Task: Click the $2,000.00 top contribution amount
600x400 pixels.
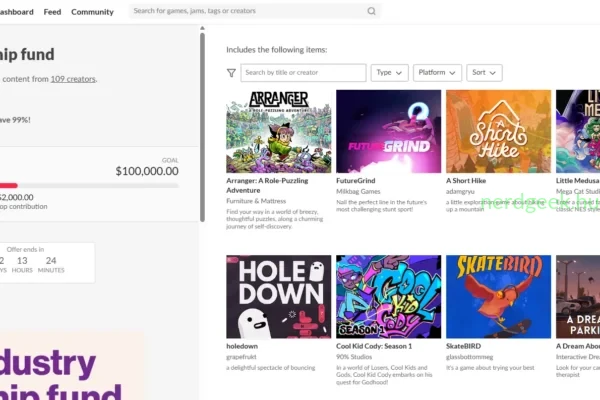Action: pyautogui.click(x=16, y=197)
